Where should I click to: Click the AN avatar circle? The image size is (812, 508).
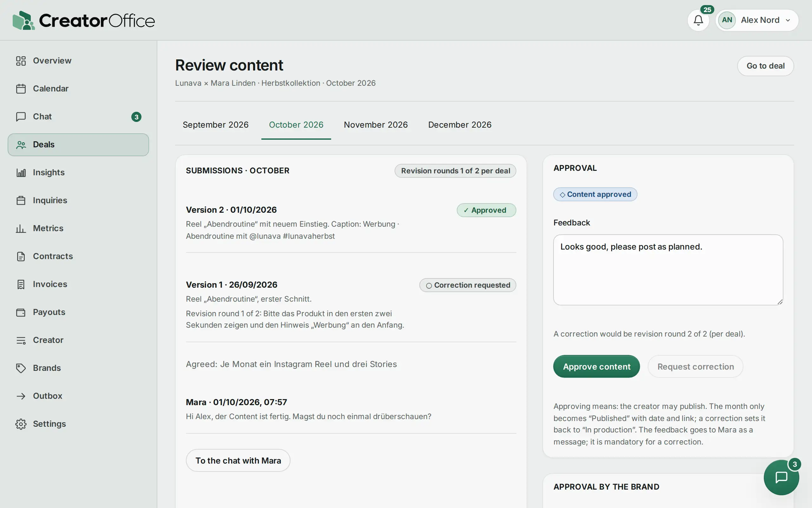[x=727, y=20]
